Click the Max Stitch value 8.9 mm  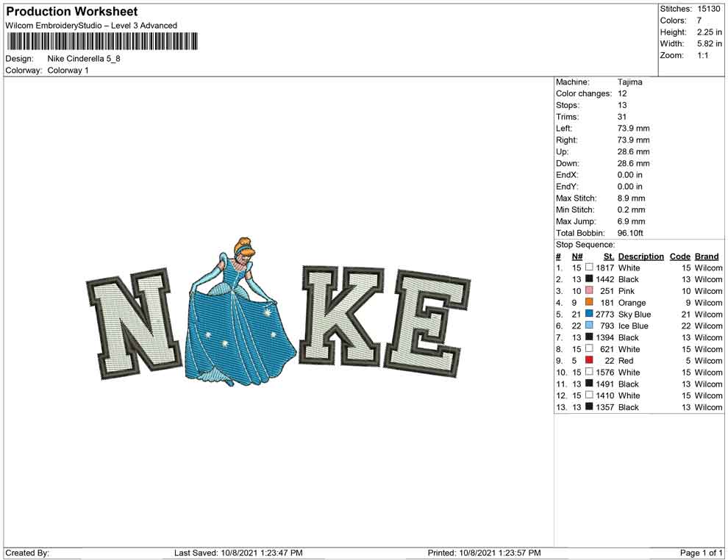pos(631,198)
